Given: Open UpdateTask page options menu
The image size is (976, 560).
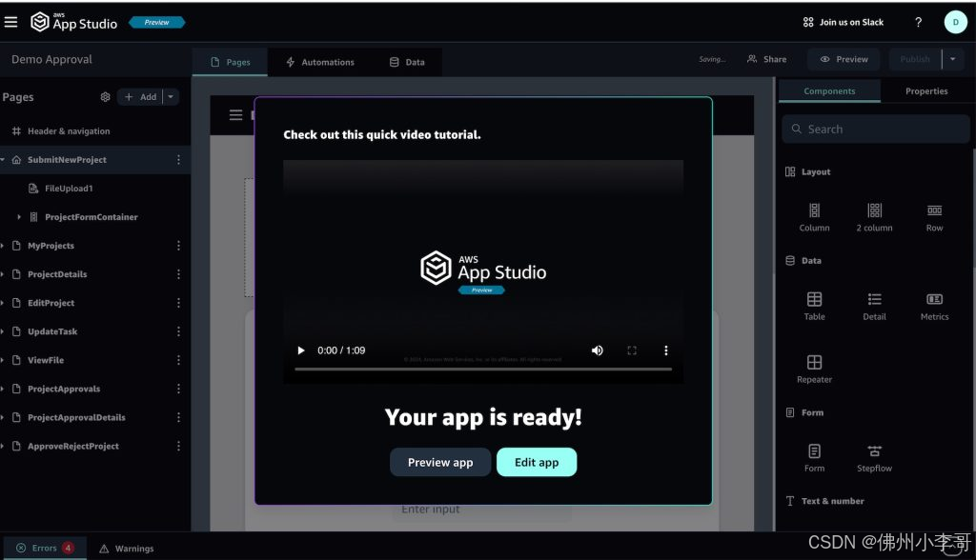Looking at the screenshot, I should (x=178, y=331).
